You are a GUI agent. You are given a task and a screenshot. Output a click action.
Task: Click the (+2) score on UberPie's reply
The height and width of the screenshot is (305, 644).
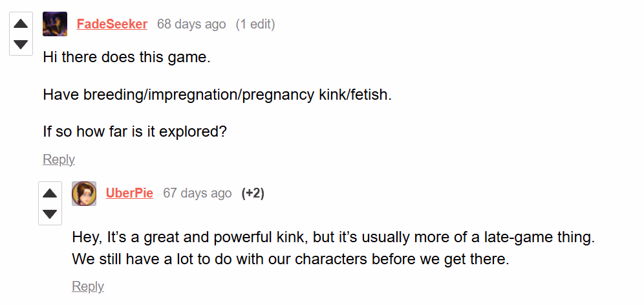tap(253, 194)
